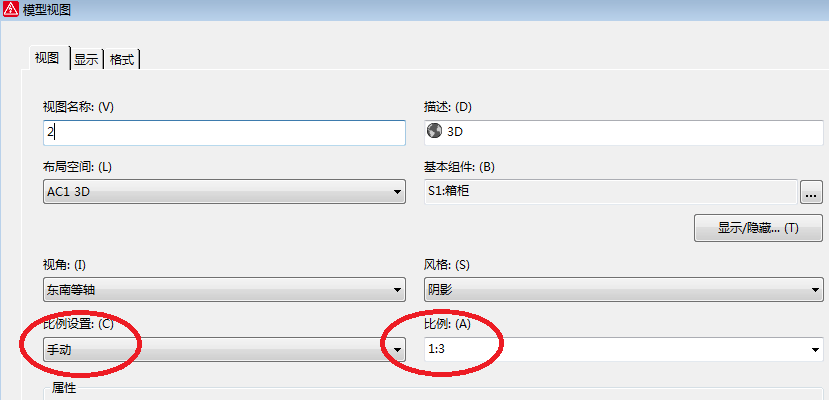Open the 比例设置 dropdown set to 手动
This screenshot has width=829, height=400.
pyautogui.click(x=224, y=349)
